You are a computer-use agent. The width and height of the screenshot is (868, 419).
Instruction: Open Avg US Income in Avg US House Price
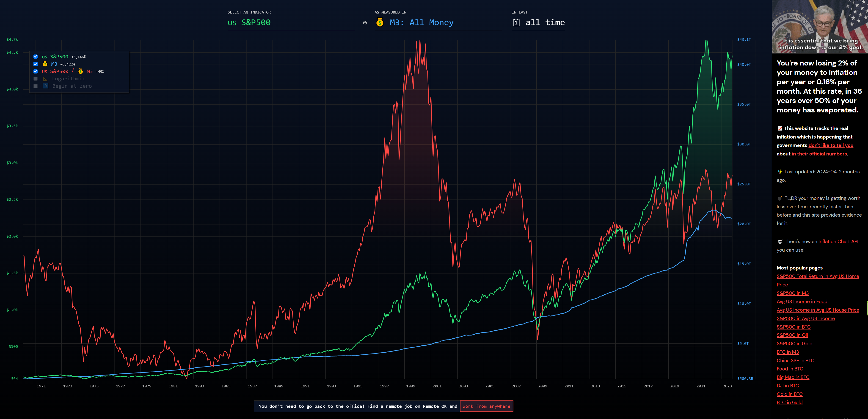[817, 310]
